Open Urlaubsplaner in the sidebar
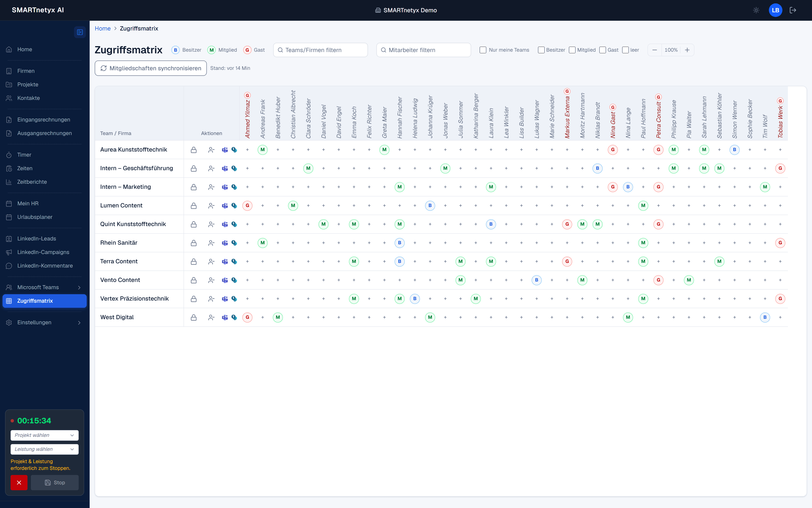 click(44, 217)
